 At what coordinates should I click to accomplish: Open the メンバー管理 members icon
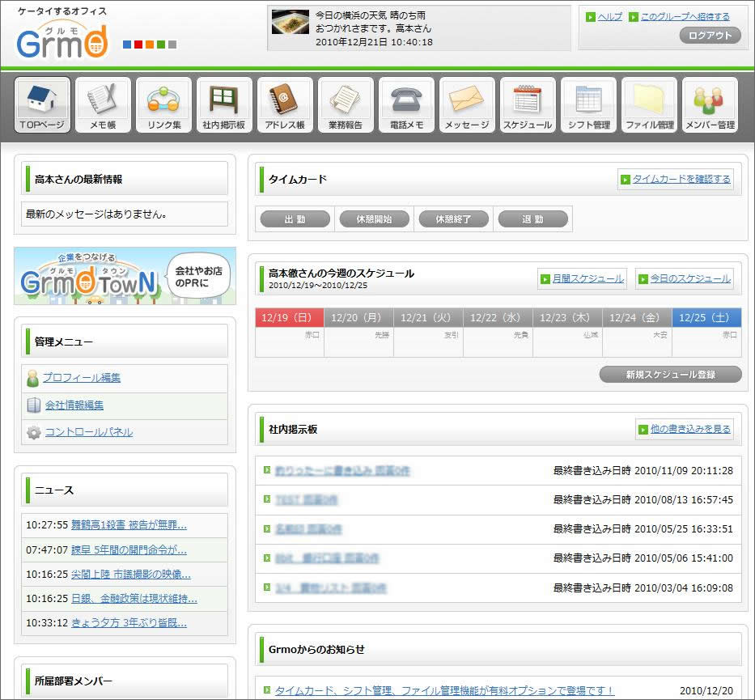point(710,105)
